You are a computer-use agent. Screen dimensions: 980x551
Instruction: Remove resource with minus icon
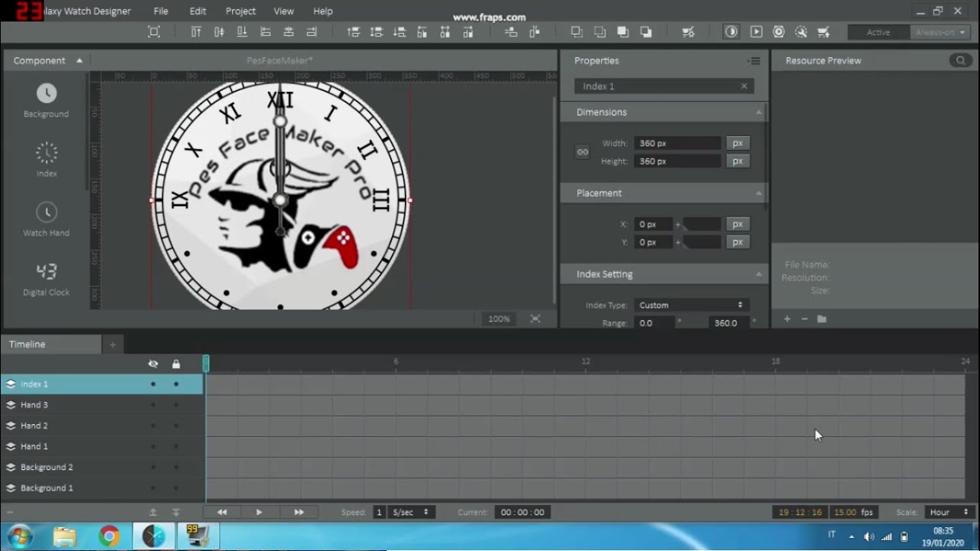tap(804, 319)
